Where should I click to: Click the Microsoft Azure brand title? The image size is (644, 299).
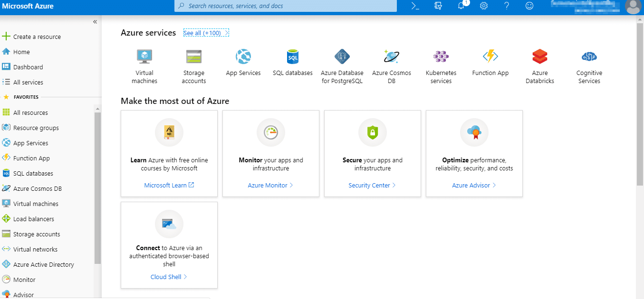point(28,6)
